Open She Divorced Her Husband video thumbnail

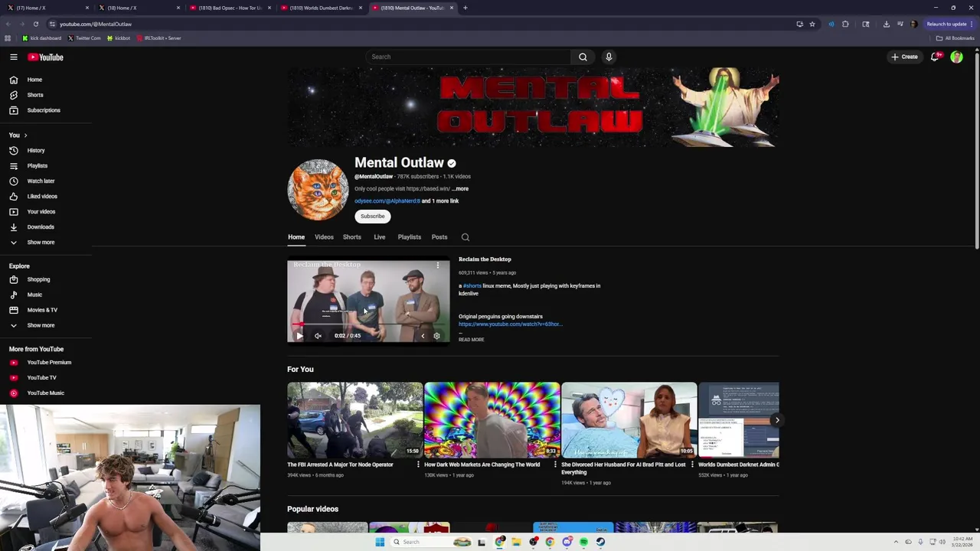click(629, 419)
